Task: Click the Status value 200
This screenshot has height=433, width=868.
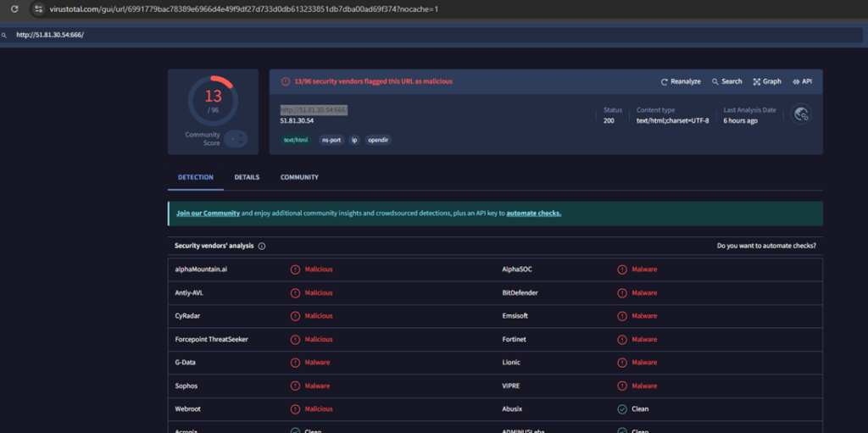Action: [x=609, y=120]
